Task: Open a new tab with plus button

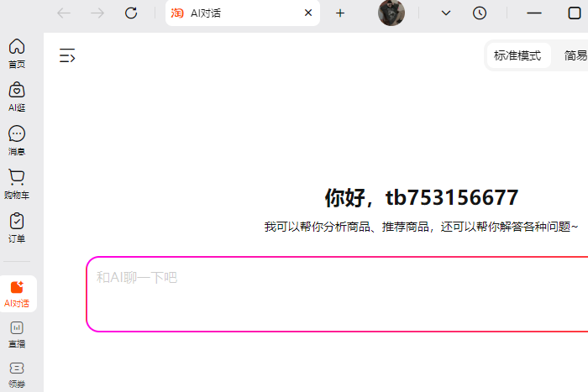Action: click(340, 13)
